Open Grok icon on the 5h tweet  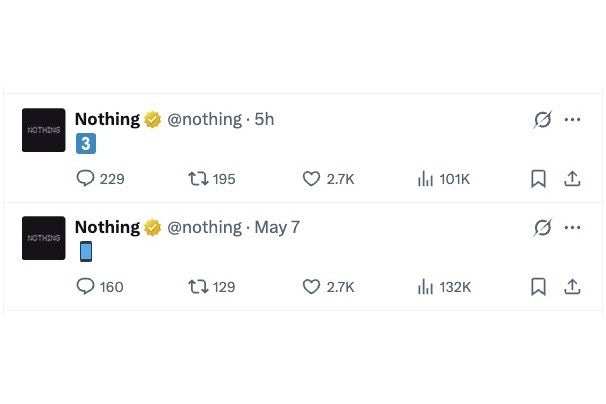coord(542,120)
